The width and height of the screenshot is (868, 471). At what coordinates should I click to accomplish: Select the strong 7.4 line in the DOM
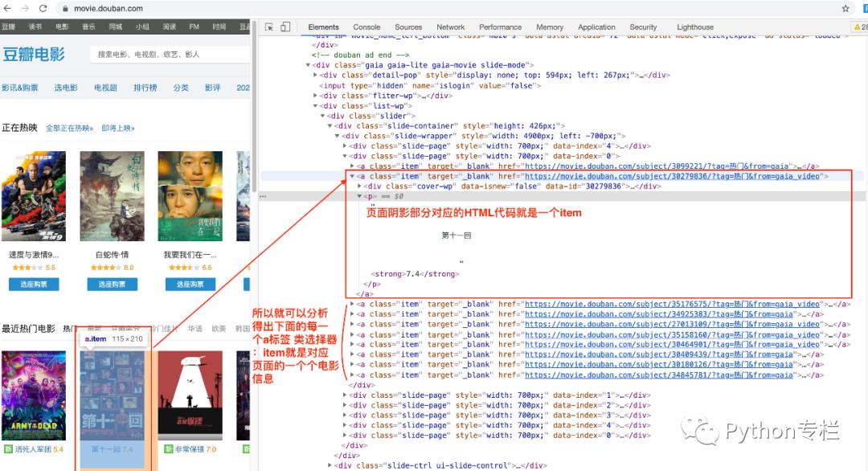tap(416, 274)
